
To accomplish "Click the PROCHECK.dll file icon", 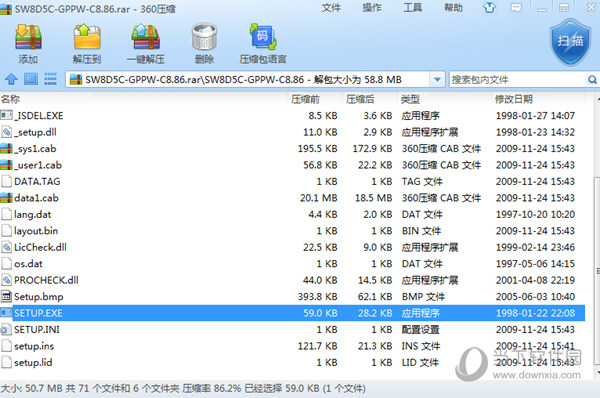I will [6, 280].
